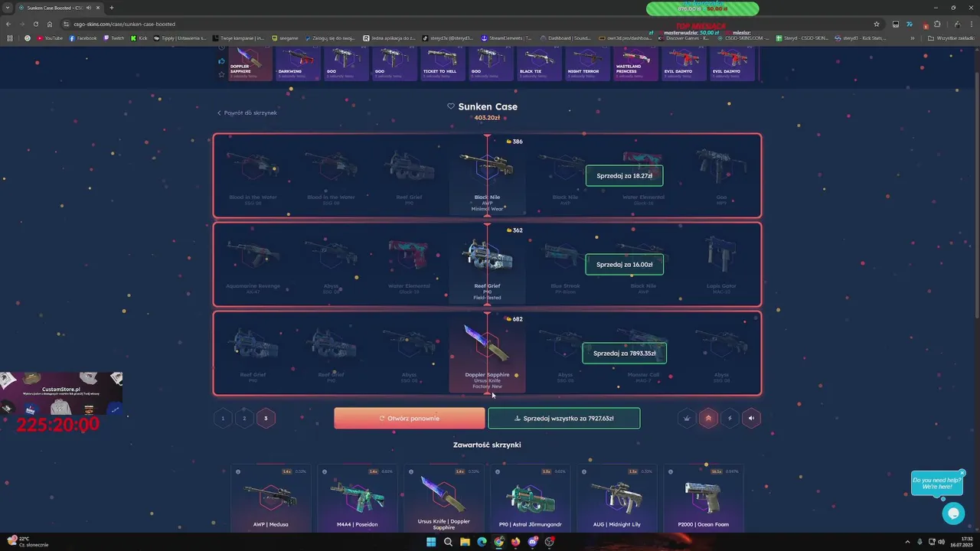Viewport: 980px width, 551px height.
Task: Open Darkwing in live drop feed
Action: (x=298, y=64)
